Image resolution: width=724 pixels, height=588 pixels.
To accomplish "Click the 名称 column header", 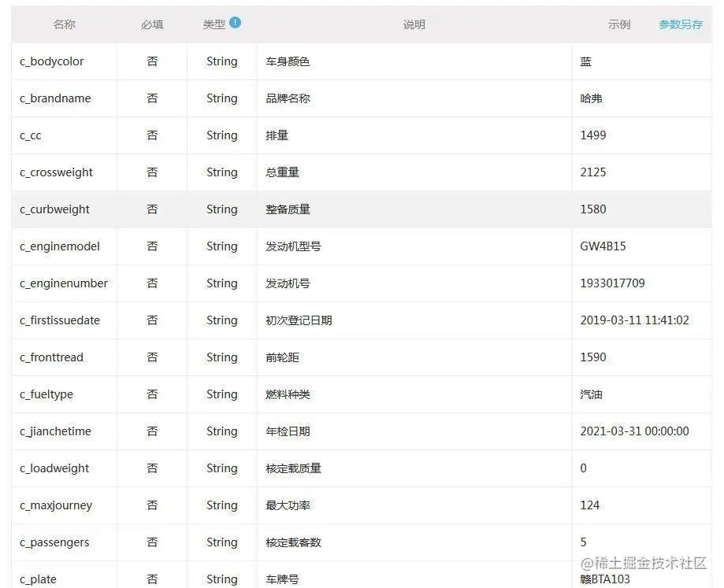I will tap(64, 24).
